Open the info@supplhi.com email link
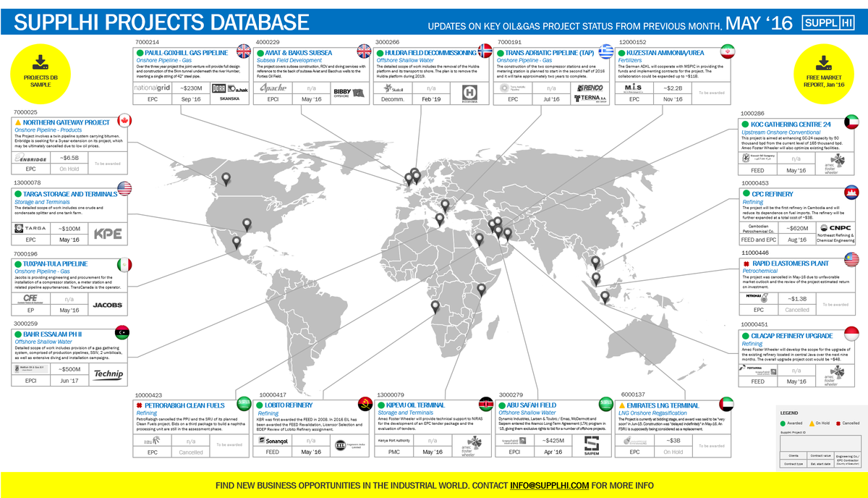The height and width of the screenshot is (498, 868). pyautogui.click(x=549, y=485)
